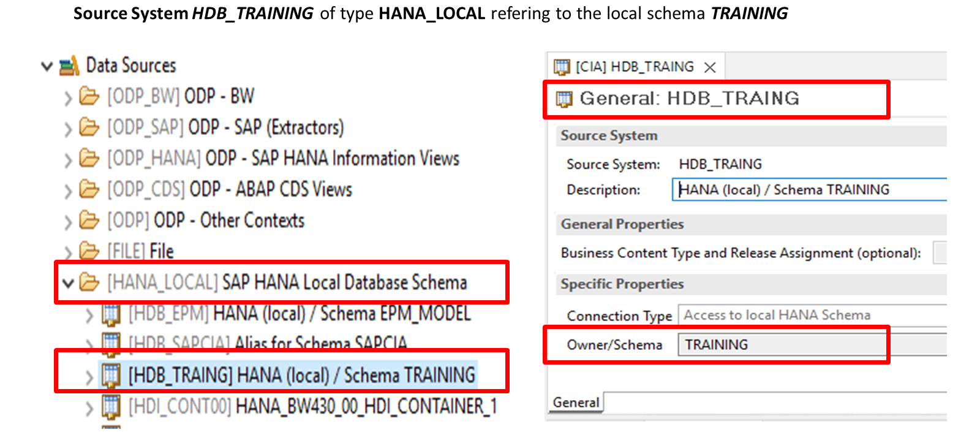Click the ODP - BW folder icon
This screenshot has height=435, width=980.
click(x=89, y=96)
